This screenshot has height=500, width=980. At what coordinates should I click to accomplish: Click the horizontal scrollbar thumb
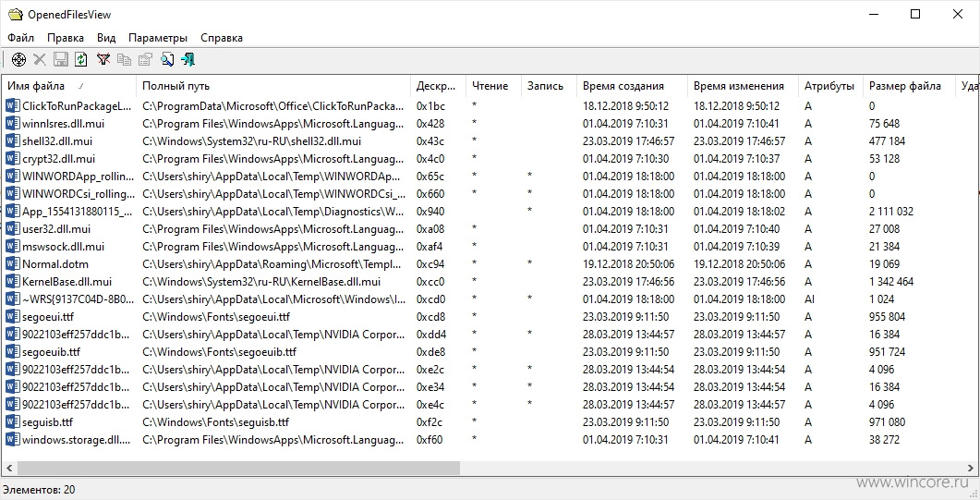click(x=238, y=468)
